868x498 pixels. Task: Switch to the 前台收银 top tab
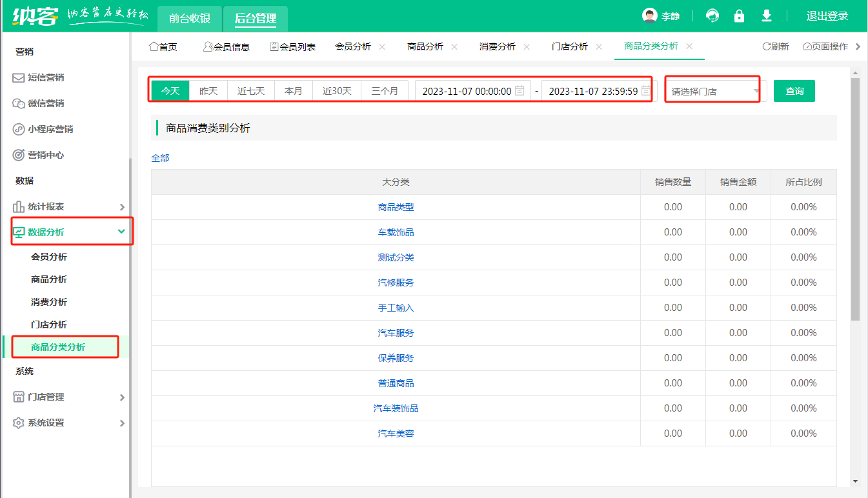[x=190, y=18]
